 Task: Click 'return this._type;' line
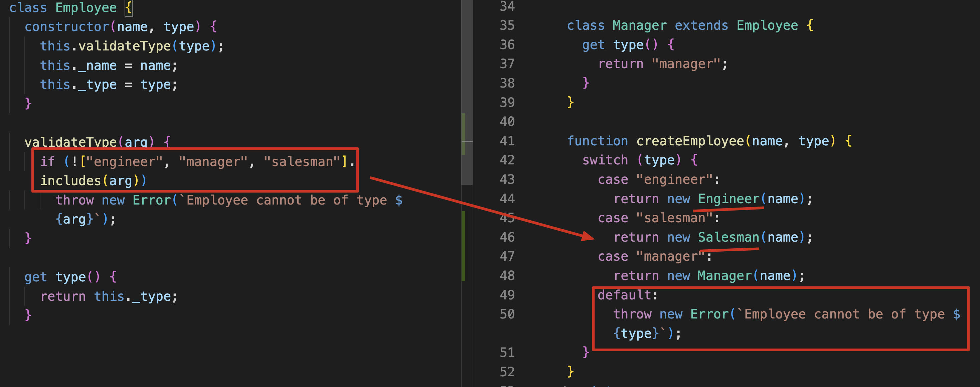pyautogui.click(x=109, y=296)
